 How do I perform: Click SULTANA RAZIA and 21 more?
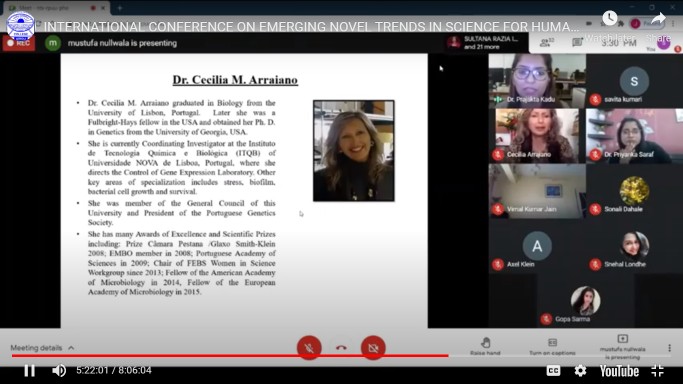pyautogui.click(x=483, y=42)
